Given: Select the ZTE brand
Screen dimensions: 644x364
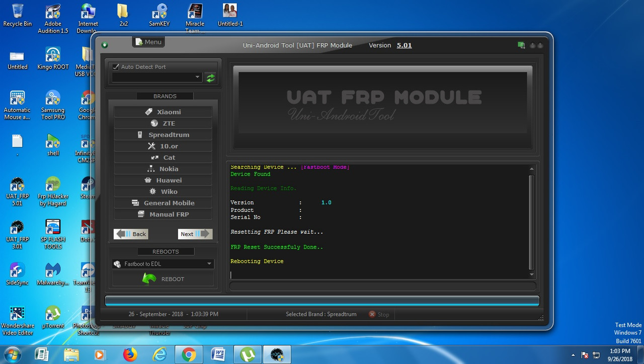Looking at the screenshot, I should click(163, 123).
